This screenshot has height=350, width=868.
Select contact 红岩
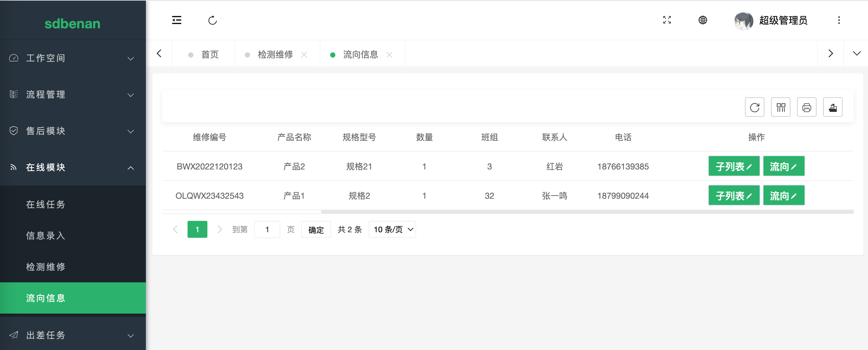tap(554, 167)
